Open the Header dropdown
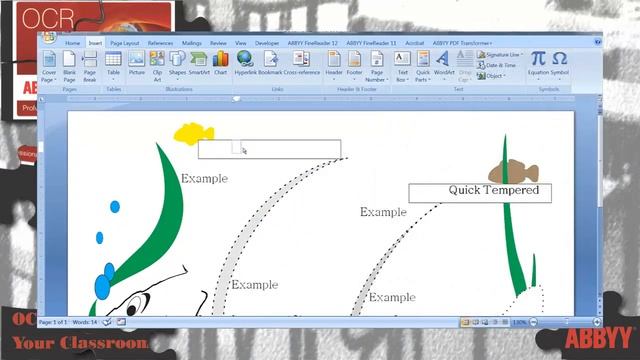This screenshot has height=360, width=640. 334,67
